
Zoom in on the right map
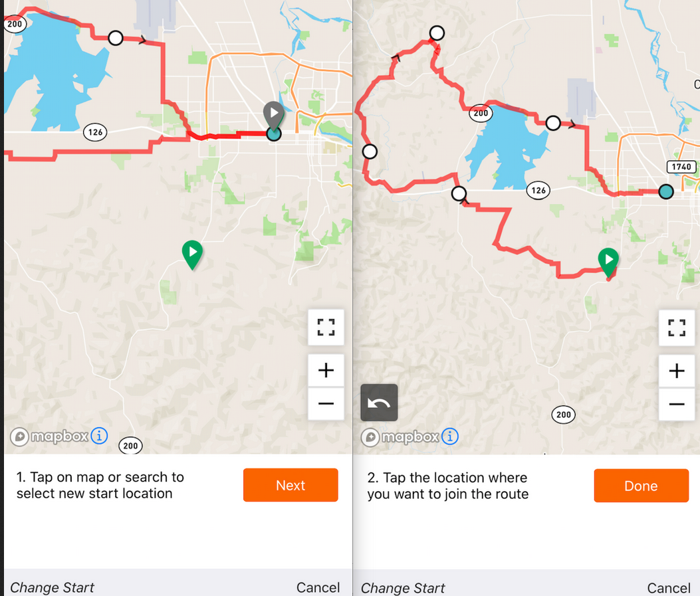point(676,371)
